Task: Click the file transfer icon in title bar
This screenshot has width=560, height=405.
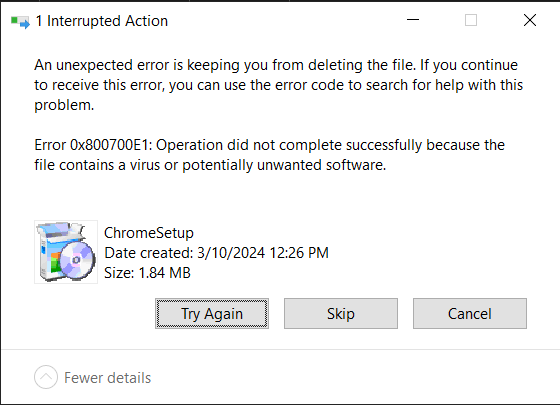Action: [20, 22]
